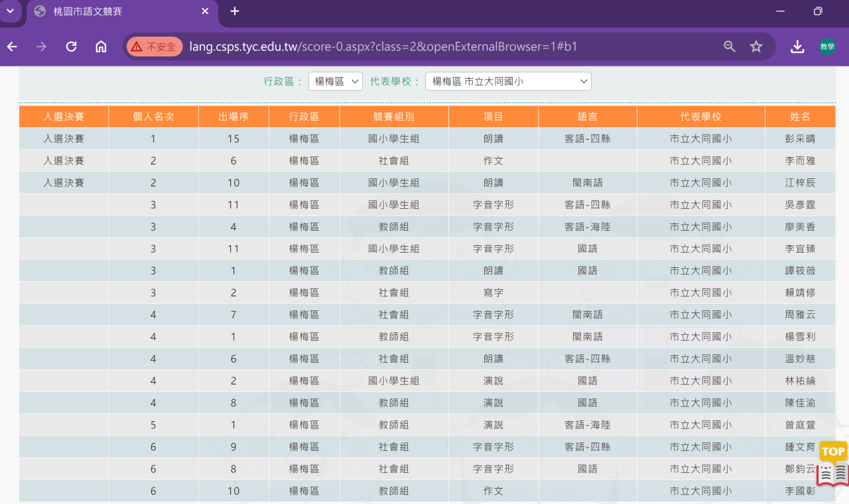Go forward to the next page
Viewport: 849px width, 504px height.
pos(41,46)
